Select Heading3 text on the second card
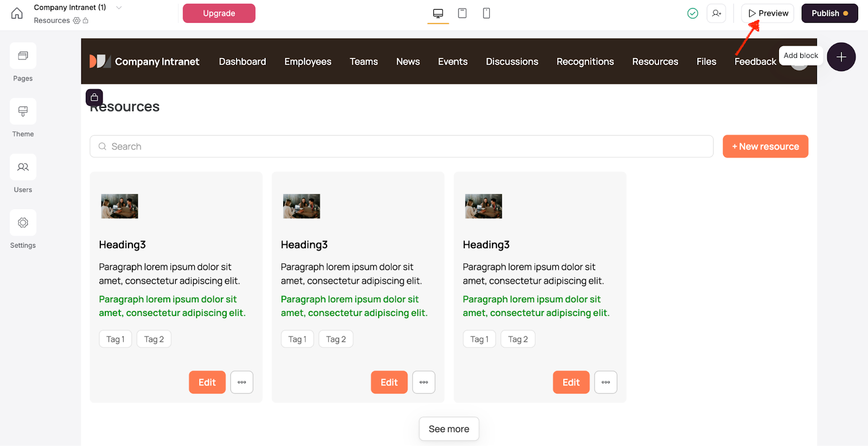 click(304, 245)
